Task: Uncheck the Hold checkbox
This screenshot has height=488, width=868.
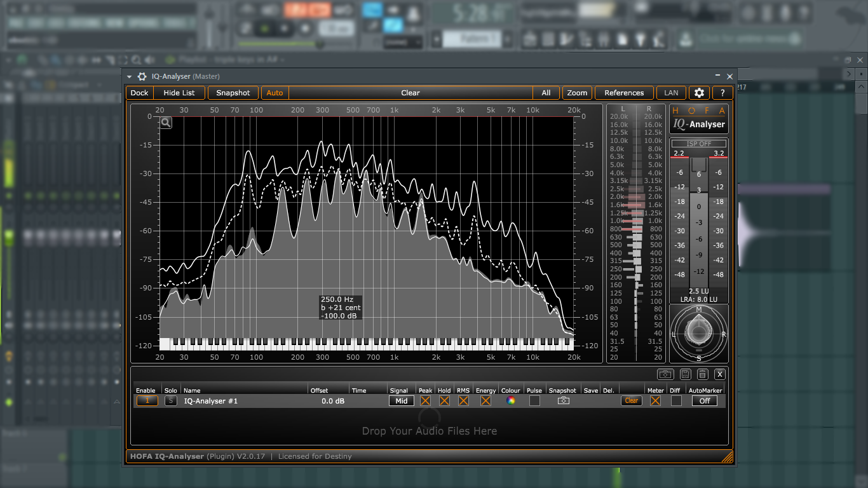Action: tap(444, 401)
